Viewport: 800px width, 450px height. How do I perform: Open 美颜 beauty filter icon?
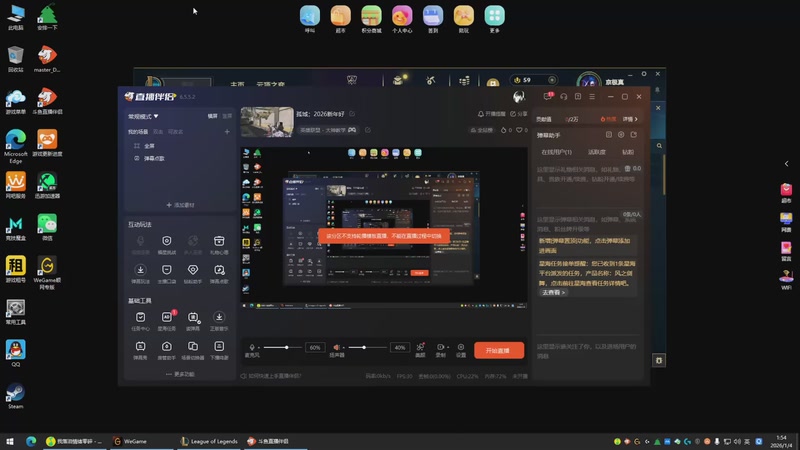click(x=420, y=349)
